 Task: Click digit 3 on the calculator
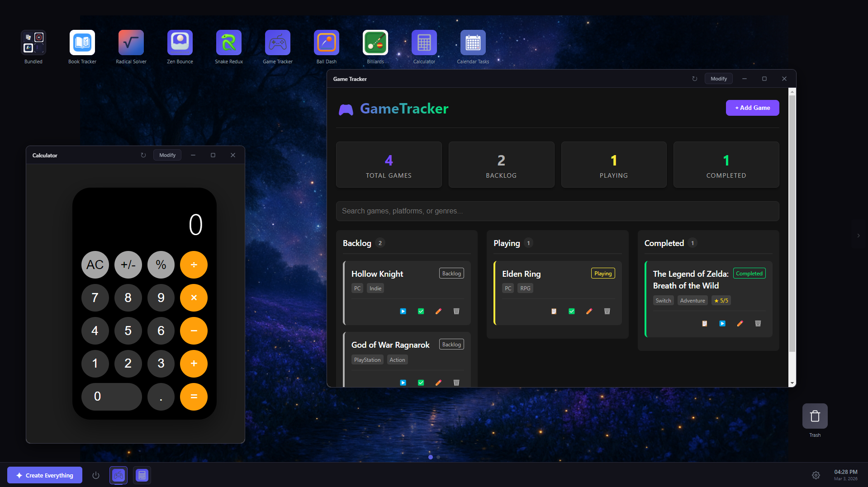[161, 364]
